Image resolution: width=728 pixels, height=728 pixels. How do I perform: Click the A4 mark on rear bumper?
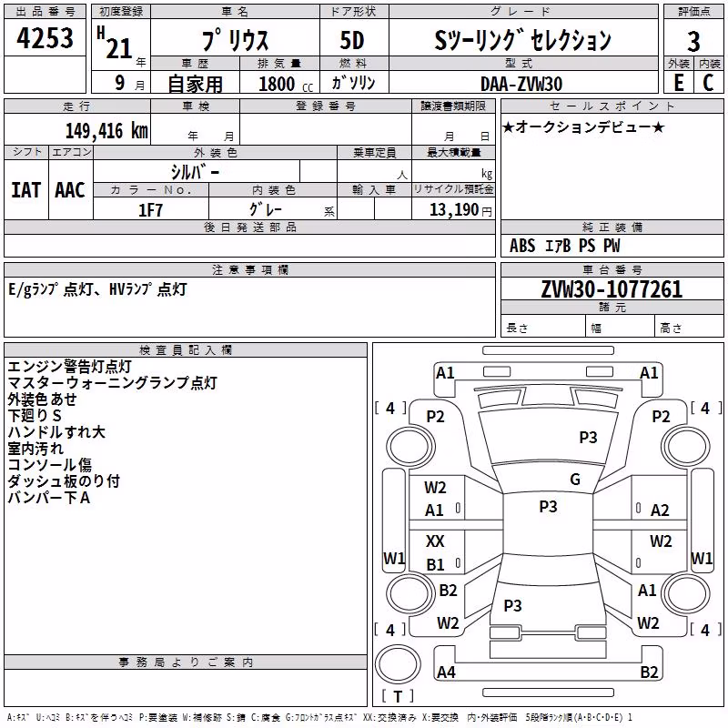(446, 672)
